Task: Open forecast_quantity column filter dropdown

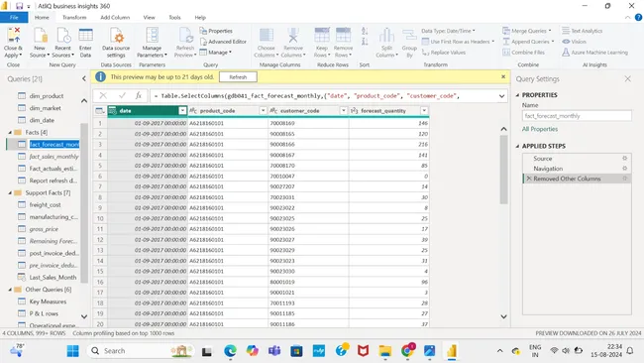Action: coord(424,110)
